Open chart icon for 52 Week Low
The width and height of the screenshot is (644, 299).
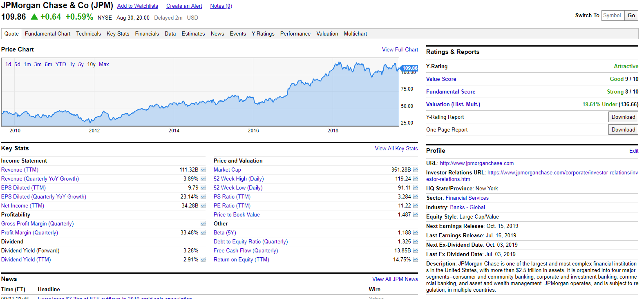[x=416, y=188]
